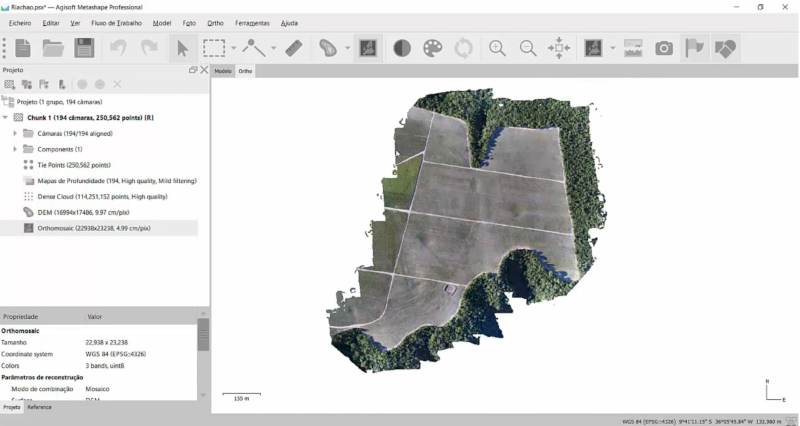
Task: Switch to the Reference panel tab
Action: pyautogui.click(x=40, y=407)
